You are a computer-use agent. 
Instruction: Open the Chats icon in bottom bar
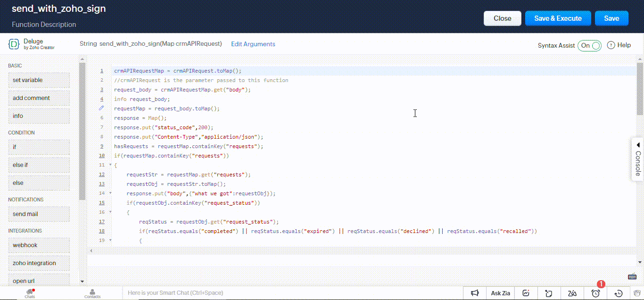[x=30, y=293]
